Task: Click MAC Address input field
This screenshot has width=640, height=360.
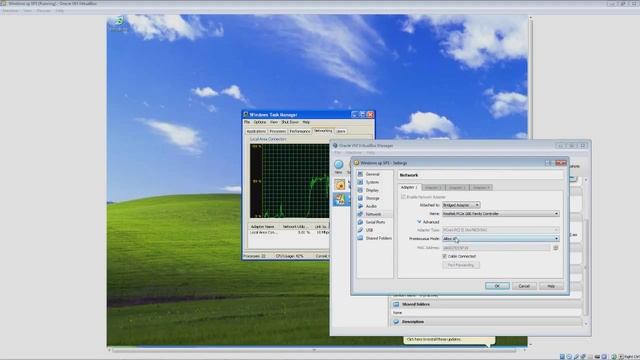Action: (496, 248)
